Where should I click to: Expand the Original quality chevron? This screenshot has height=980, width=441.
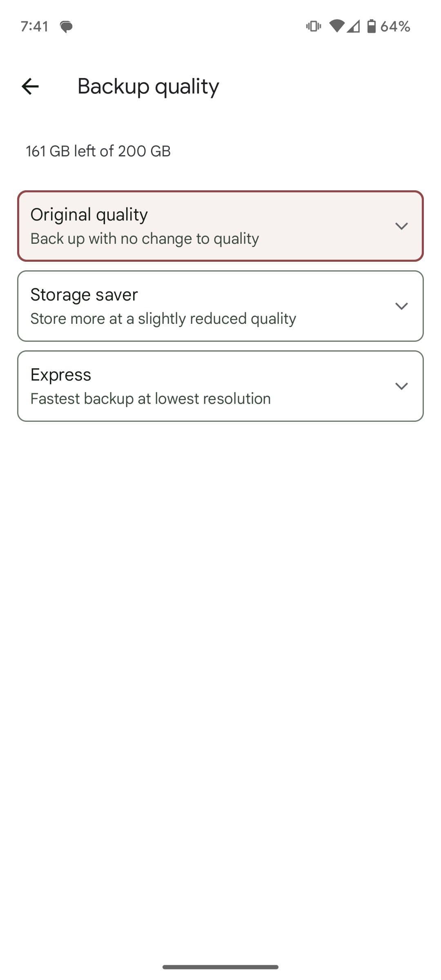pos(401,226)
